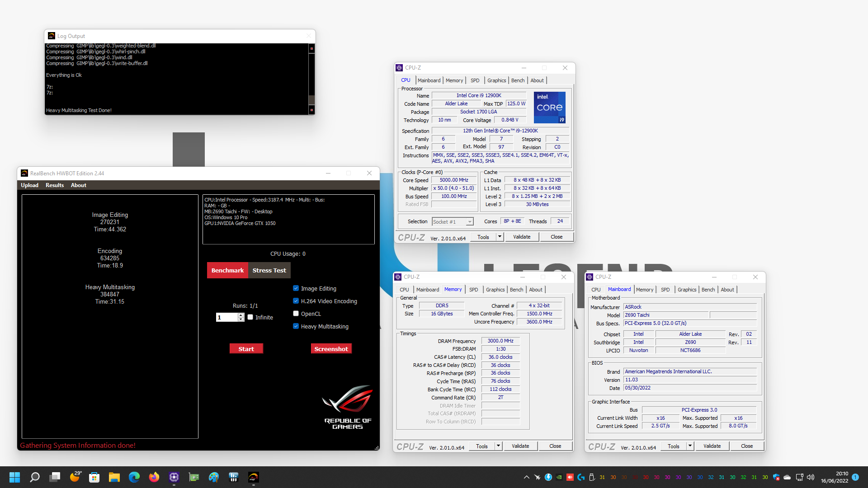Open the Socket #1 selection dropdown
This screenshot has height=488, width=868.
453,221
